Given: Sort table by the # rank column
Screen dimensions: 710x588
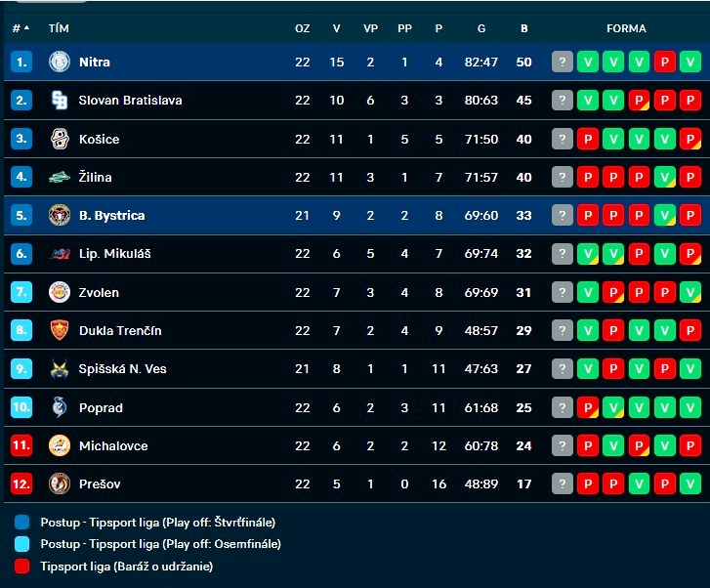Looking at the screenshot, I should pos(20,28).
